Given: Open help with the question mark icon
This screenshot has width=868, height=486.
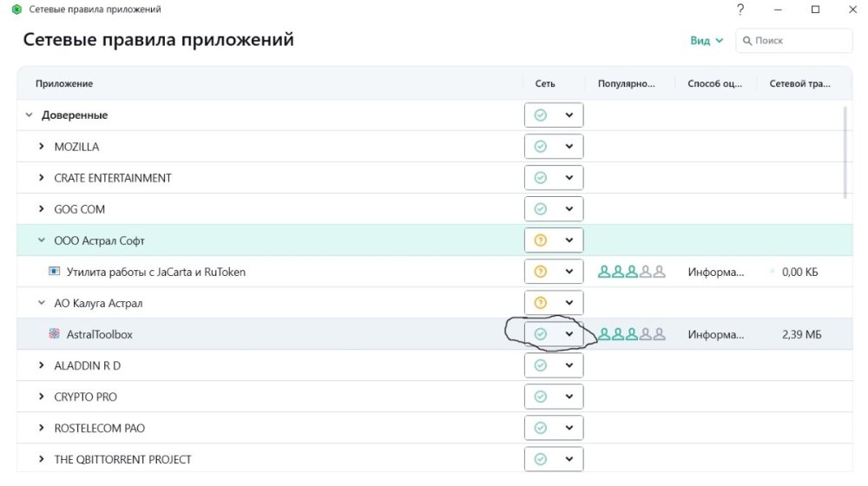Looking at the screenshot, I should pos(740,10).
